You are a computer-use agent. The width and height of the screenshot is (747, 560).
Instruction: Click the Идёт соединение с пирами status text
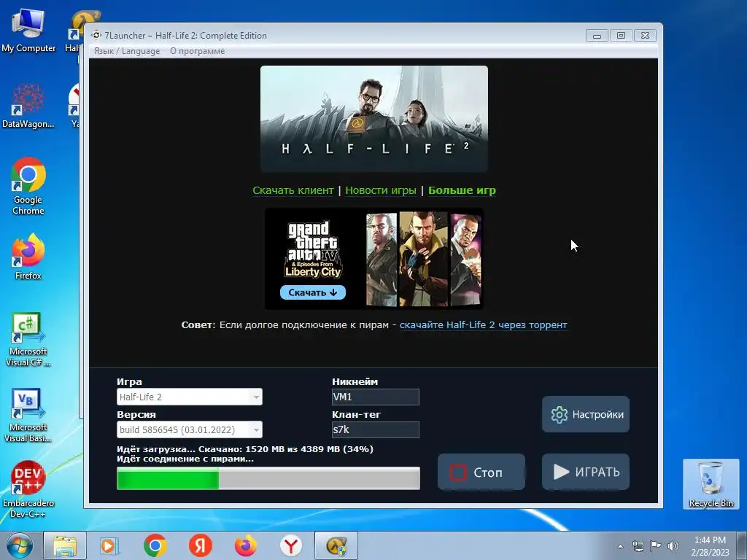click(x=185, y=459)
